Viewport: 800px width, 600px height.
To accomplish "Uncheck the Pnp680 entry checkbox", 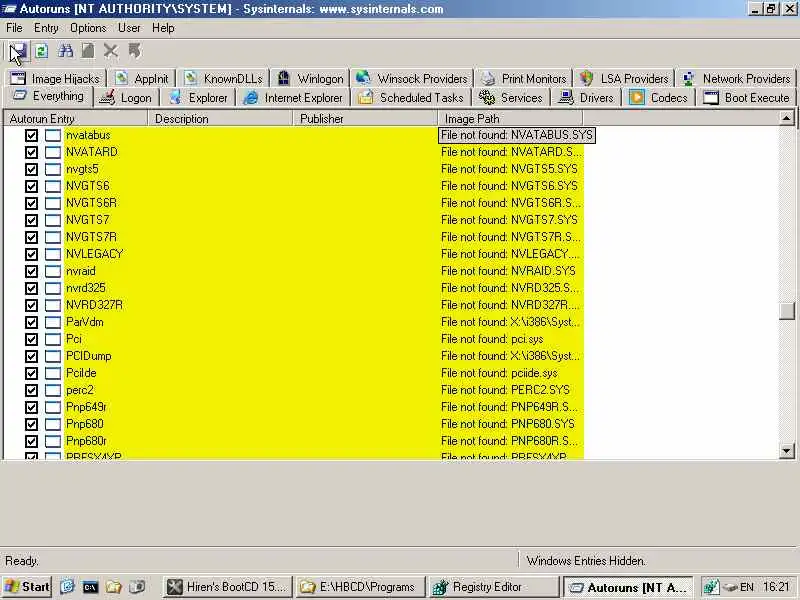I will pos(31,424).
